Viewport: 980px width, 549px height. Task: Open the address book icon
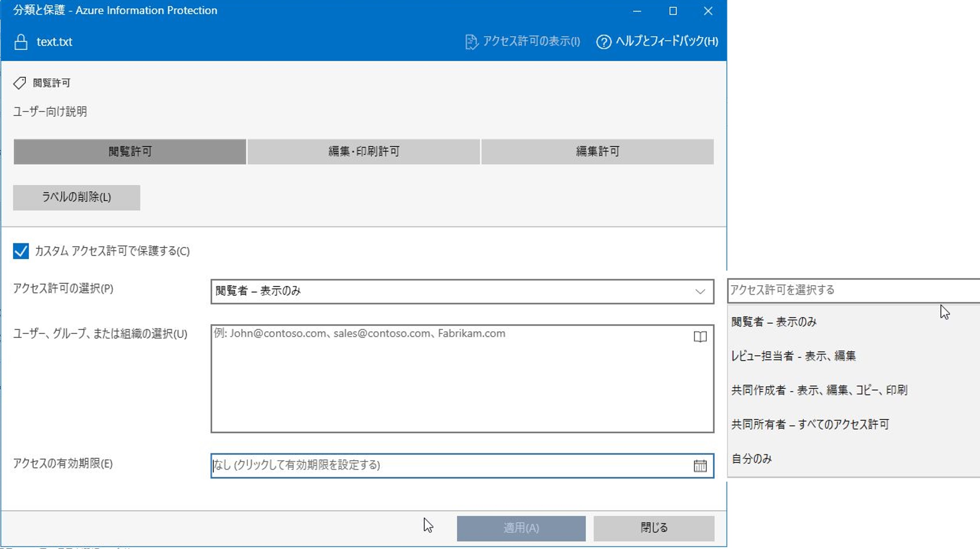pyautogui.click(x=700, y=337)
